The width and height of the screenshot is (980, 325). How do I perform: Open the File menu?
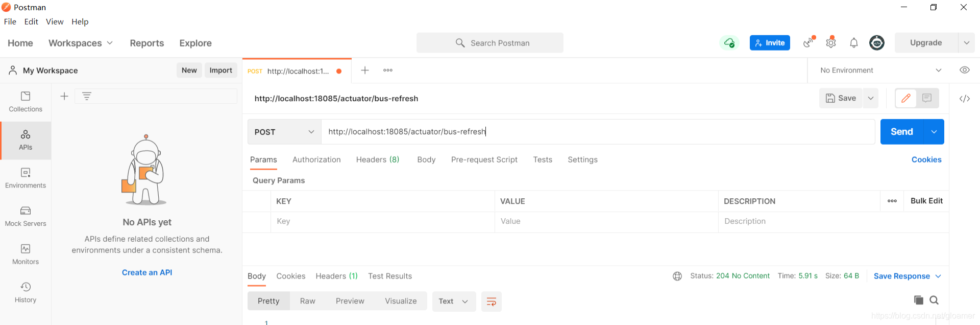(10, 21)
